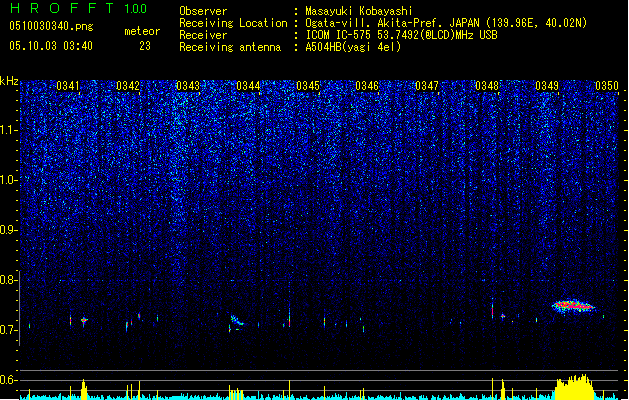
Task: Click the 'Receiving antenna' label
Action: pyautogui.click(x=230, y=47)
